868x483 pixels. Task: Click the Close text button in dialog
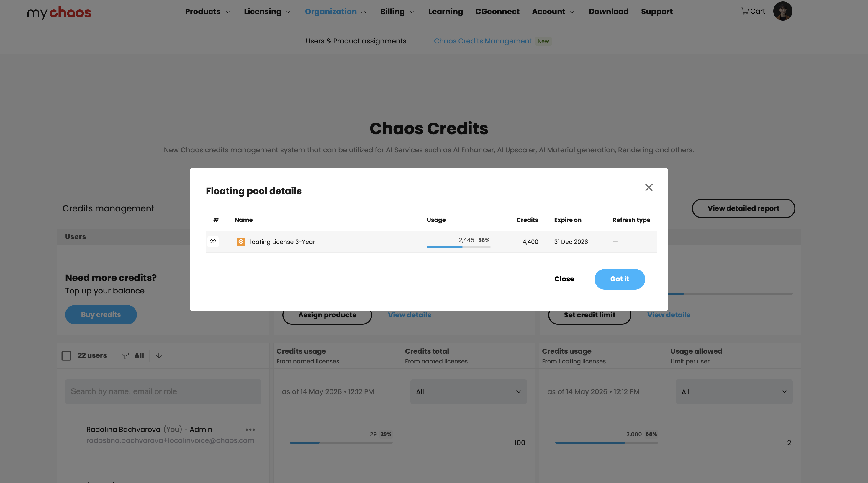point(564,279)
